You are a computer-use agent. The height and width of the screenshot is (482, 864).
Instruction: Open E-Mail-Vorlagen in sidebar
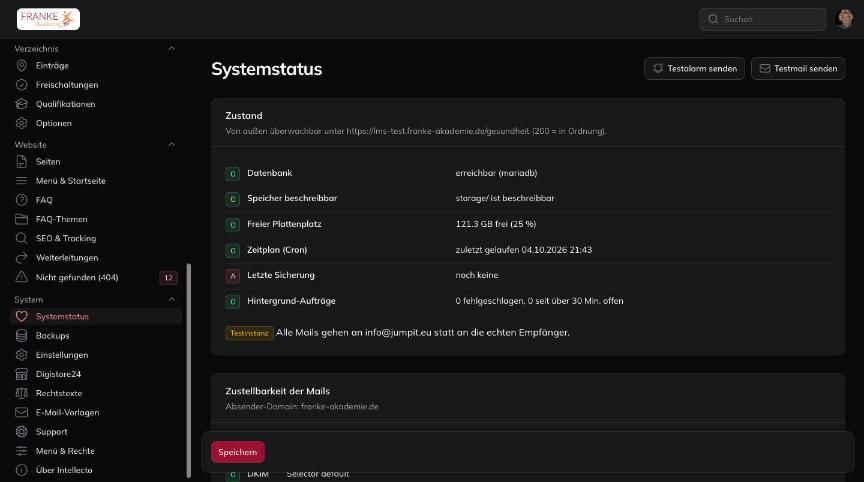tap(96, 413)
